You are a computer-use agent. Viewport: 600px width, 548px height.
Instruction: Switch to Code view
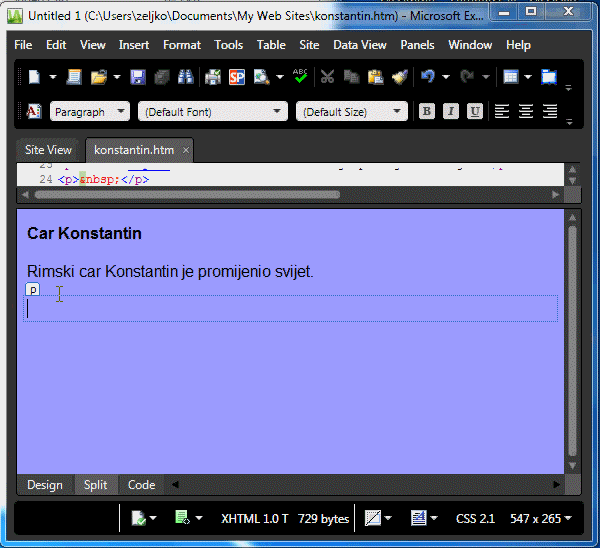pyautogui.click(x=141, y=485)
